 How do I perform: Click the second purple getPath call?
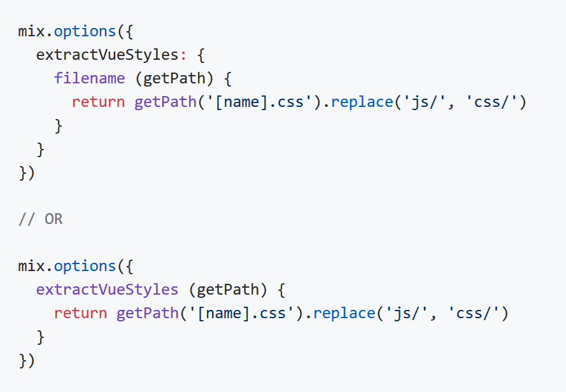pyautogui.click(x=148, y=313)
